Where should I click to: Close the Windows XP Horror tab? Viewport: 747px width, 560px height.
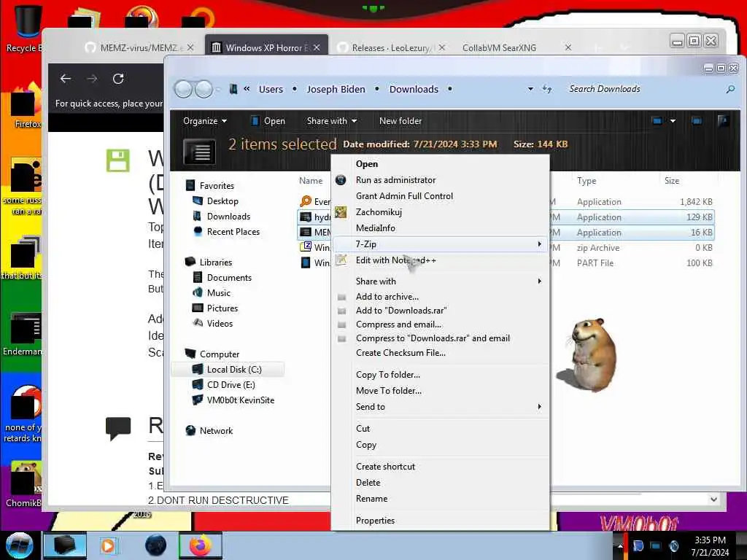317,47
